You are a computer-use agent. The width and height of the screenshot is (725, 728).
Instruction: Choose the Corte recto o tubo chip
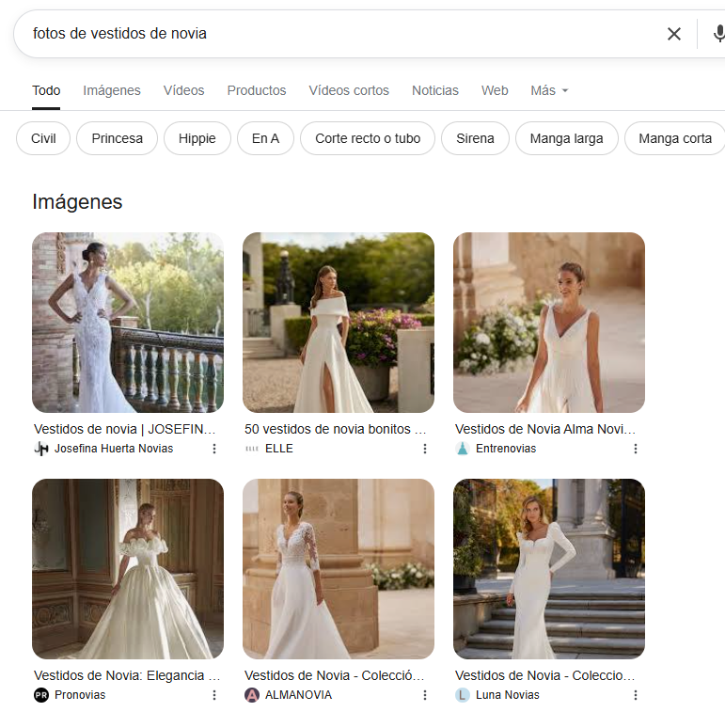click(368, 138)
